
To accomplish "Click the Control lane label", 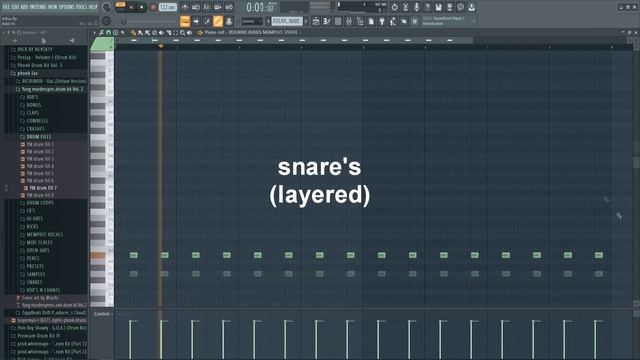I will 102,314.
